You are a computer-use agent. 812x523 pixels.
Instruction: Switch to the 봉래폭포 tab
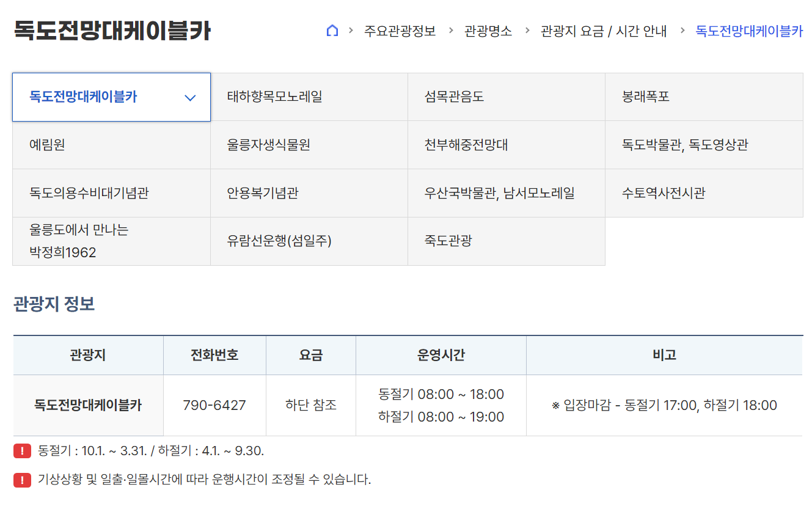tap(704, 97)
